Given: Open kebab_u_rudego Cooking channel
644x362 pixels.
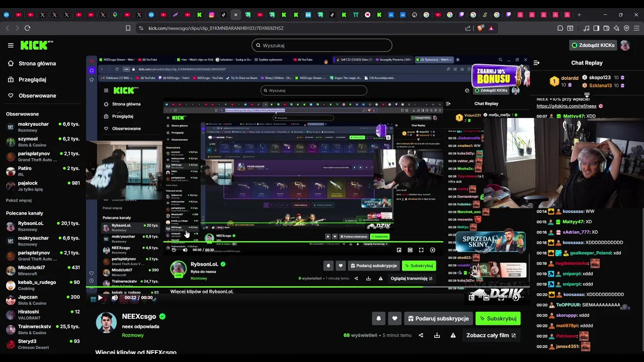Looking at the screenshot, I should coord(42,285).
